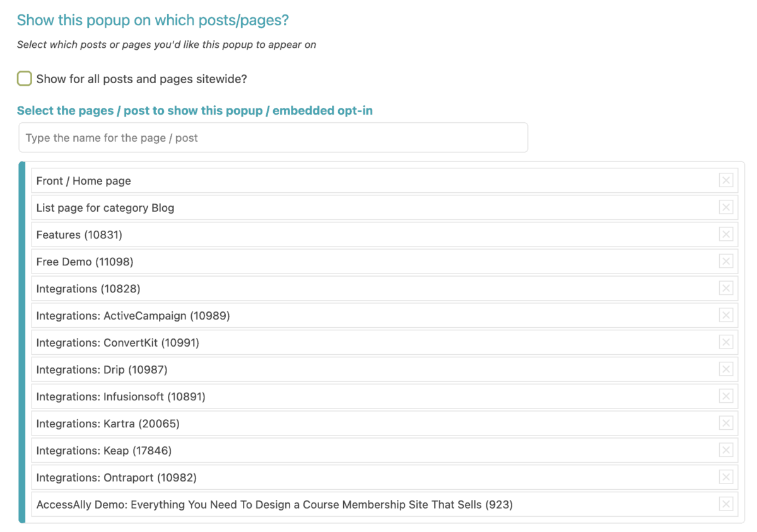Remove the "Integrations: Kartra (20065)" page
757x532 pixels.
(726, 423)
